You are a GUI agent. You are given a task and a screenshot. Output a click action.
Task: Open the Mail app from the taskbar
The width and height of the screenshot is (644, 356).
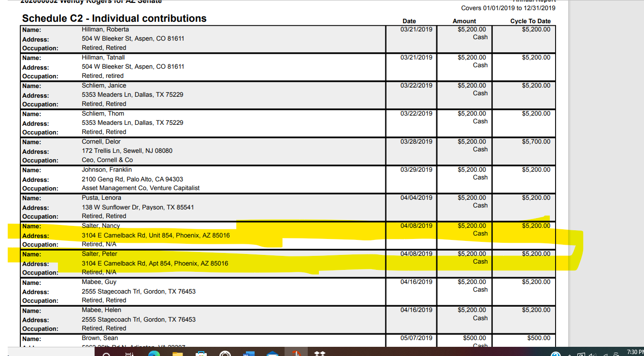point(272,353)
